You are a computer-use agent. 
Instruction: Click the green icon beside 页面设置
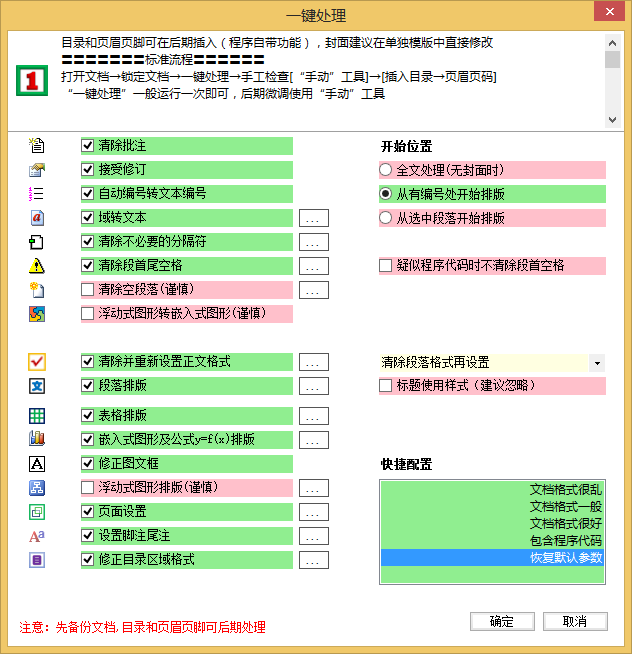pos(37,512)
